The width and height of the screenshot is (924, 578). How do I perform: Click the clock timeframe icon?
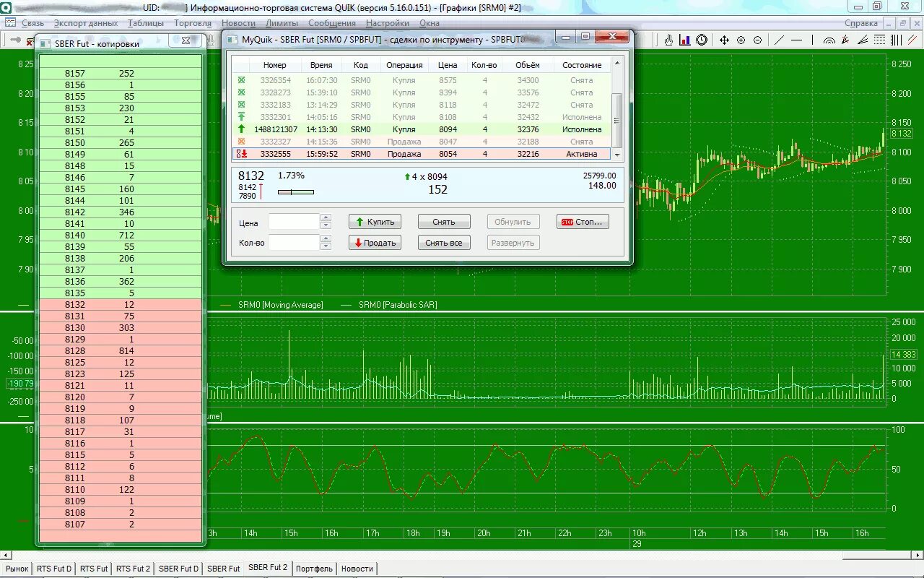click(x=702, y=40)
